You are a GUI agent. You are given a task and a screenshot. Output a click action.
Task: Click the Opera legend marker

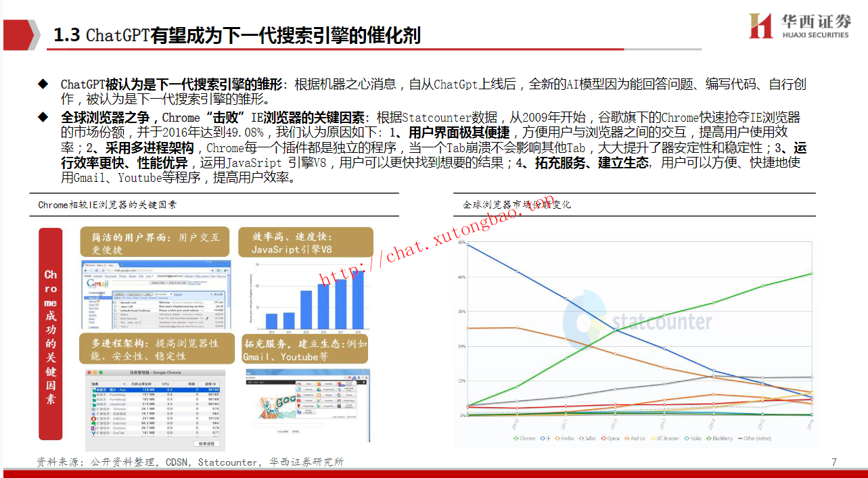604,438
